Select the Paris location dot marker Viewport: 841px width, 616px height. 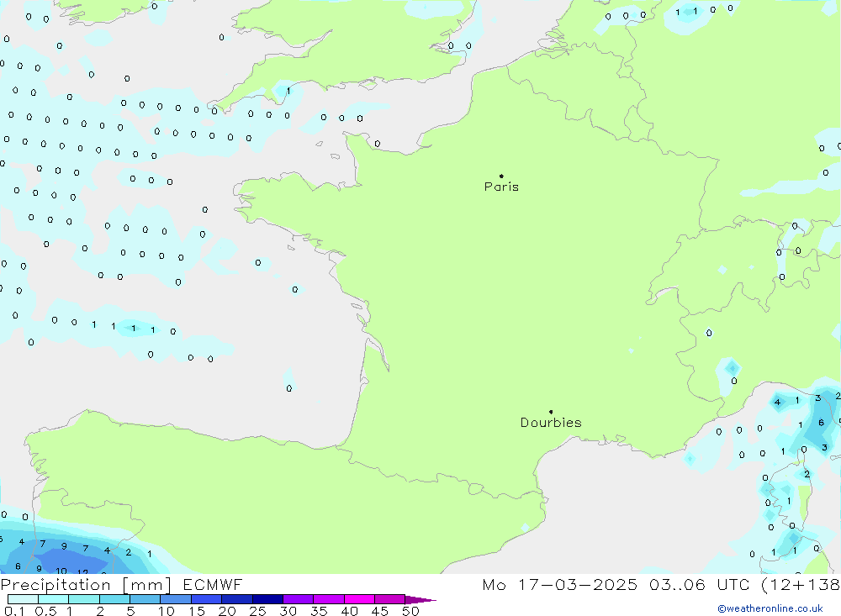coord(501,176)
